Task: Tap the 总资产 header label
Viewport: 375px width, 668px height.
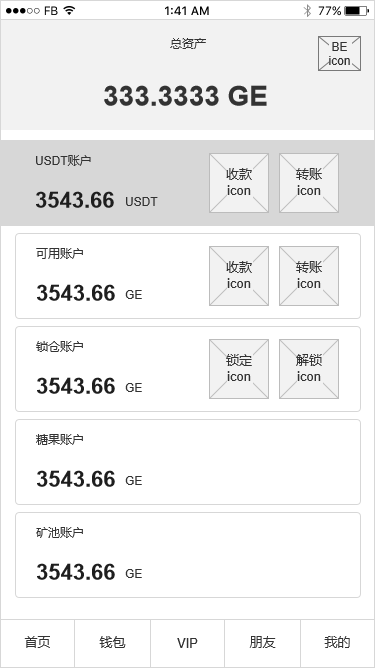Action: (x=188, y=43)
